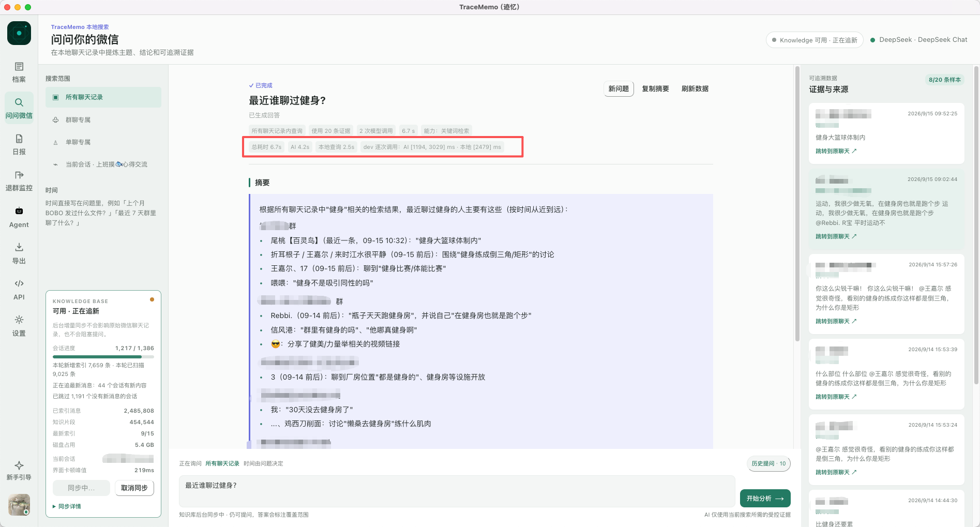Click the user avatar thumbnail
The image size is (980, 527).
19,504
